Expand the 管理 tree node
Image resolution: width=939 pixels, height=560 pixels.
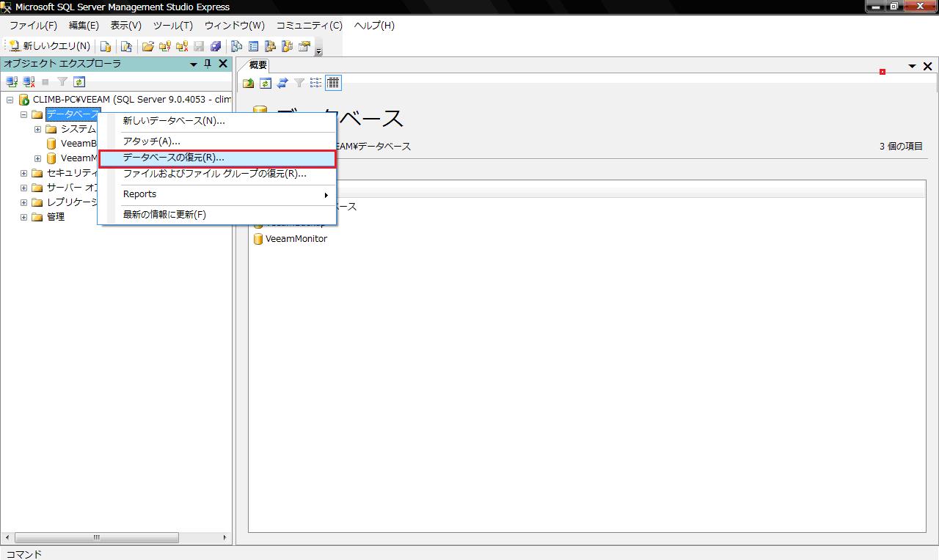[23, 217]
